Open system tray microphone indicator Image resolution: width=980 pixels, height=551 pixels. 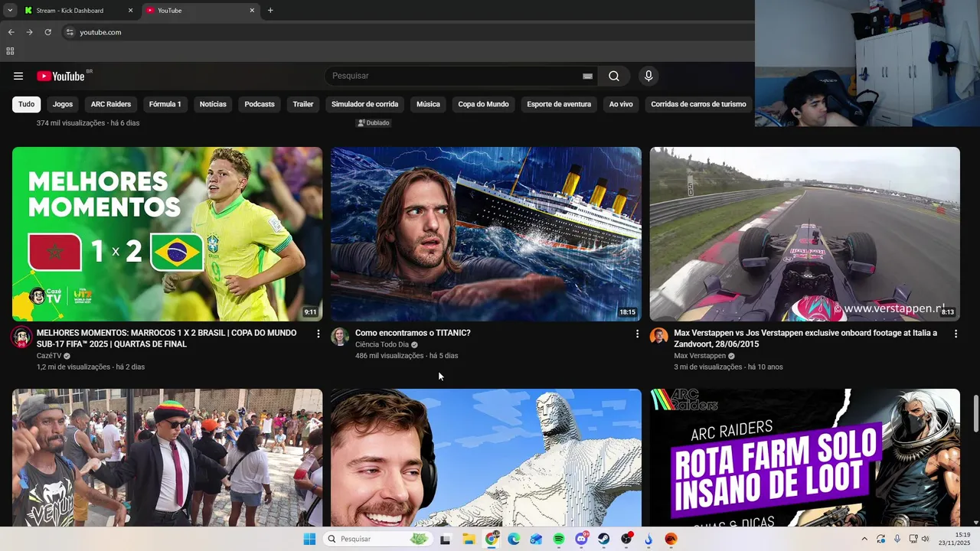(x=897, y=539)
